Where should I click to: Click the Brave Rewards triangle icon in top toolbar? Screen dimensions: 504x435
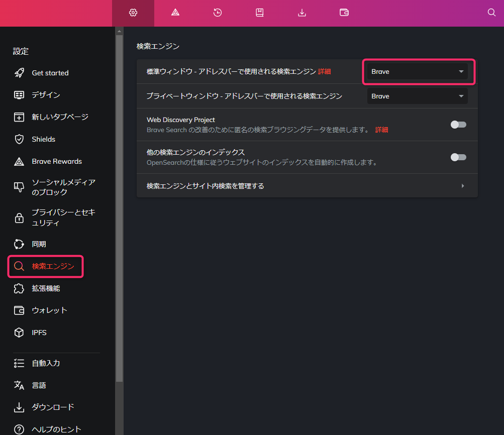pyautogui.click(x=175, y=13)
